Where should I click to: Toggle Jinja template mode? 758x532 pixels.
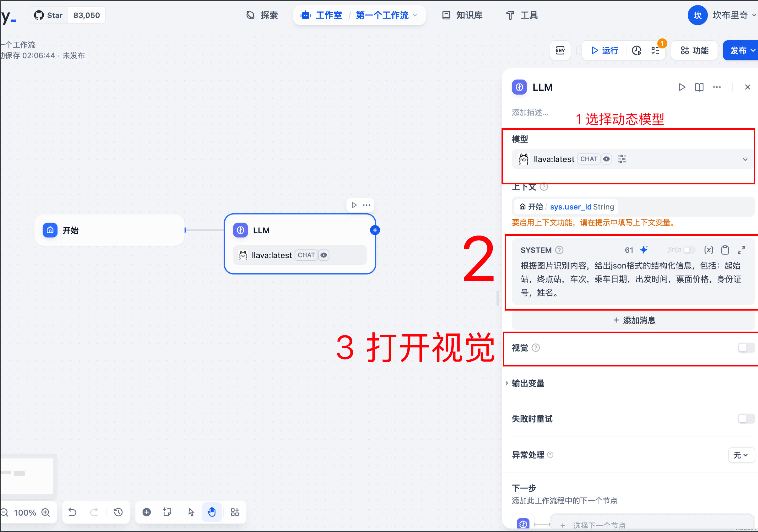pos(689,250)
